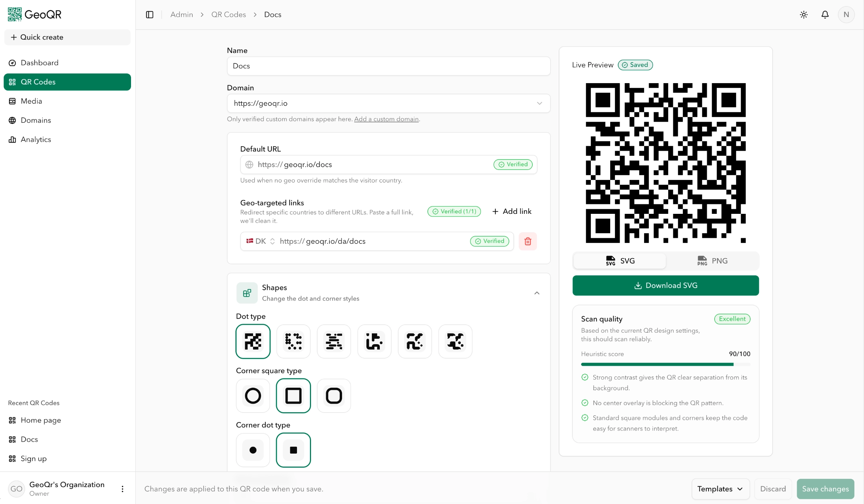The width and height of the screenshot is (864, 504).
Task: Click the light theme sun icon
Action: [x=804, y=14]
